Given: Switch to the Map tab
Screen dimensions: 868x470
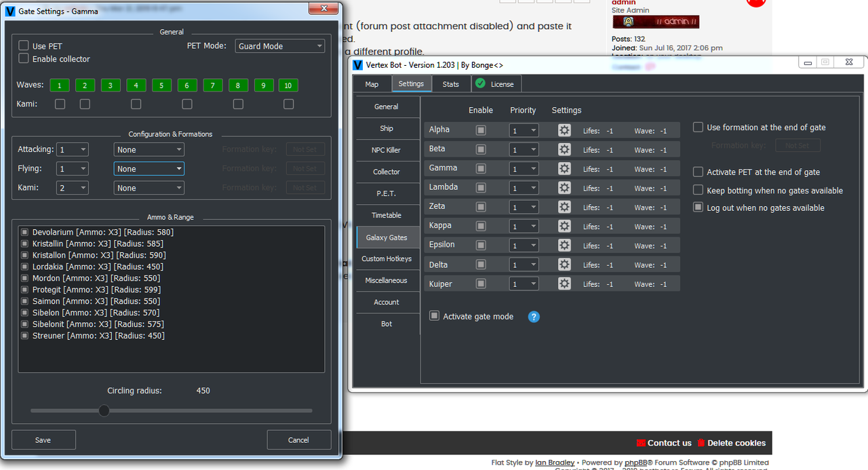Looking at the screenshot, I should point(372,84).
